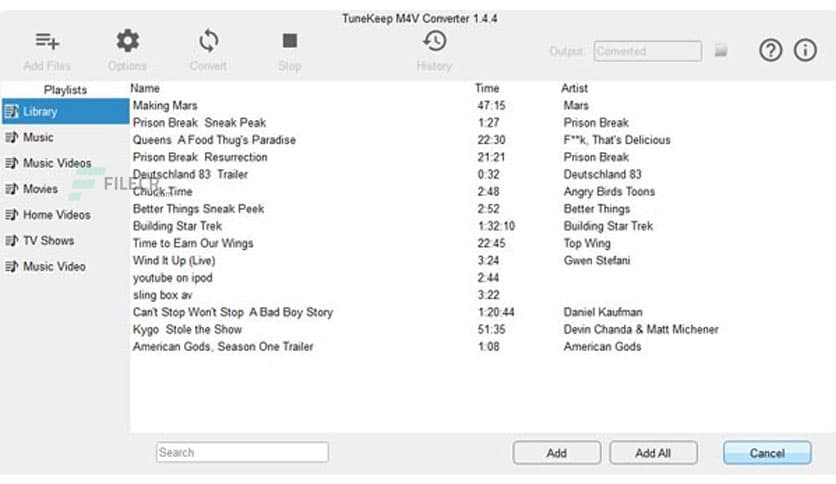Click the time value '1:32:10'
The image size is (836, 484).
point(496,226)
